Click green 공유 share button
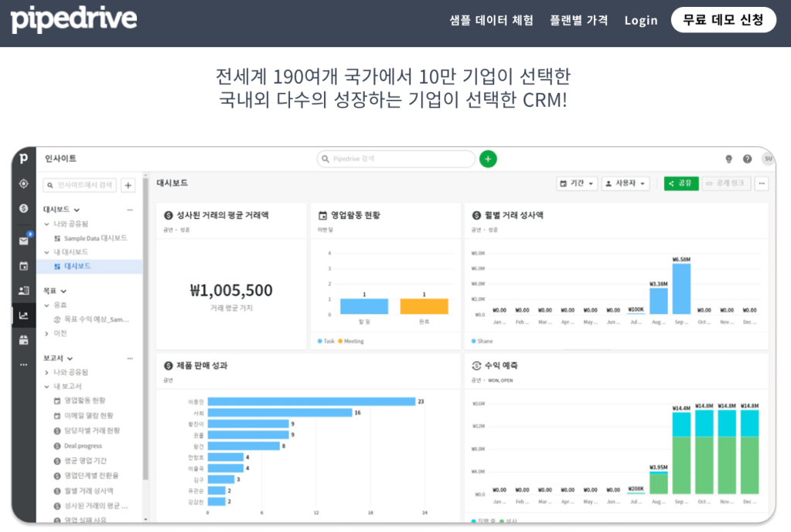 [x=681, y=183]
